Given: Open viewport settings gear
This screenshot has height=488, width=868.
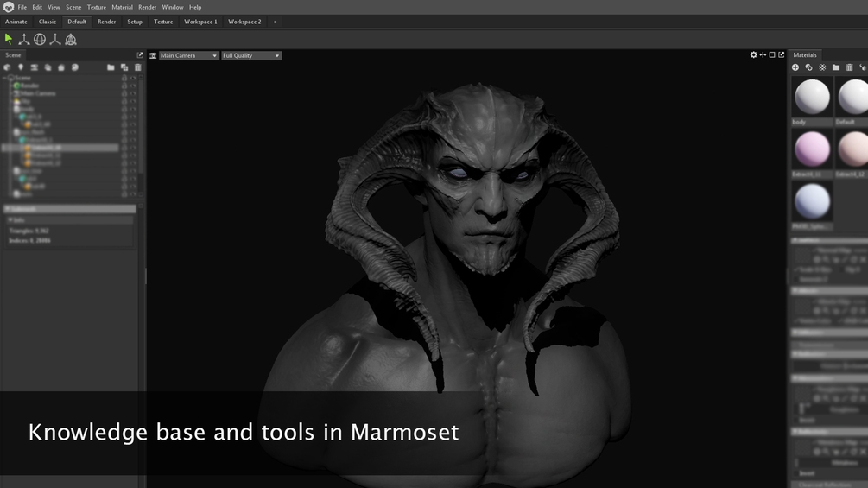Looking at the screenshot, I should 753,54.
